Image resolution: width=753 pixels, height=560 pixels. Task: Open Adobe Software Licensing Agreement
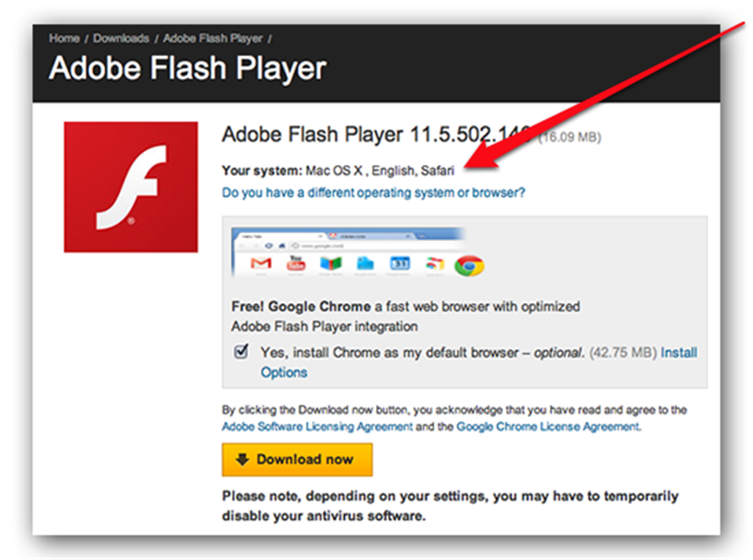click(317, 426)
